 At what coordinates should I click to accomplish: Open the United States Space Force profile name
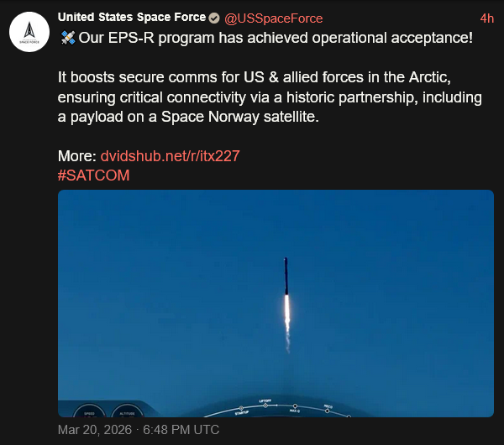point(132,18)
